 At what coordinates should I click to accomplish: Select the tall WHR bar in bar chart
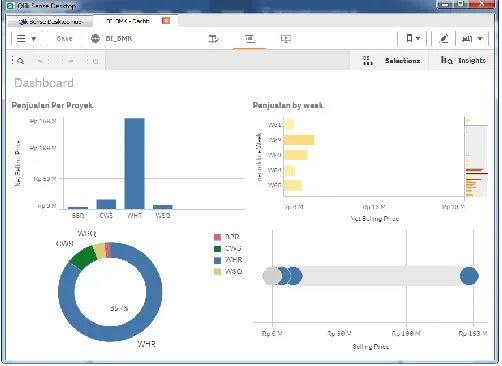(x=135, y=163)
